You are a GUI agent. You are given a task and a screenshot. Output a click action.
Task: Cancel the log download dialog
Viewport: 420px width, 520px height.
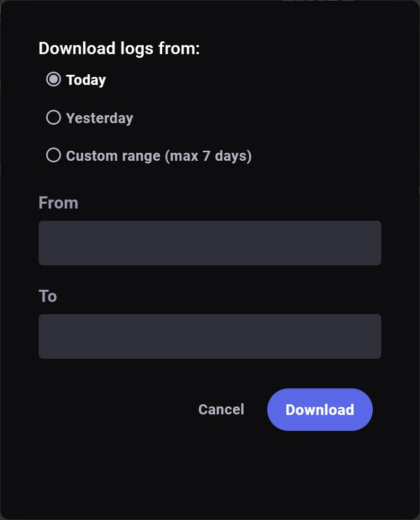[221, 410]
